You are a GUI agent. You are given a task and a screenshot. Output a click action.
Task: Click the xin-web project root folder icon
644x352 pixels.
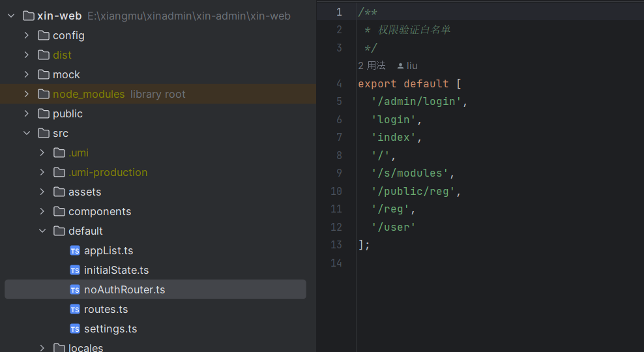click(28, 16)
